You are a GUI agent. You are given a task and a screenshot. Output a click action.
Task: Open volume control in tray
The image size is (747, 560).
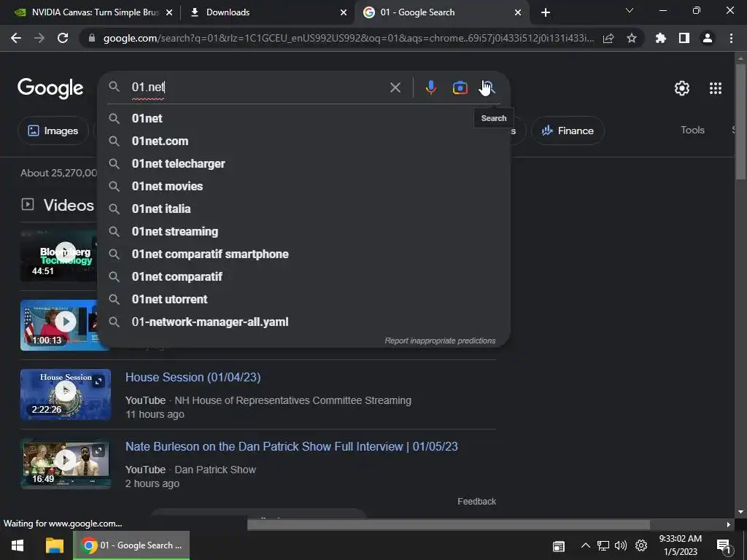[620, 545]
